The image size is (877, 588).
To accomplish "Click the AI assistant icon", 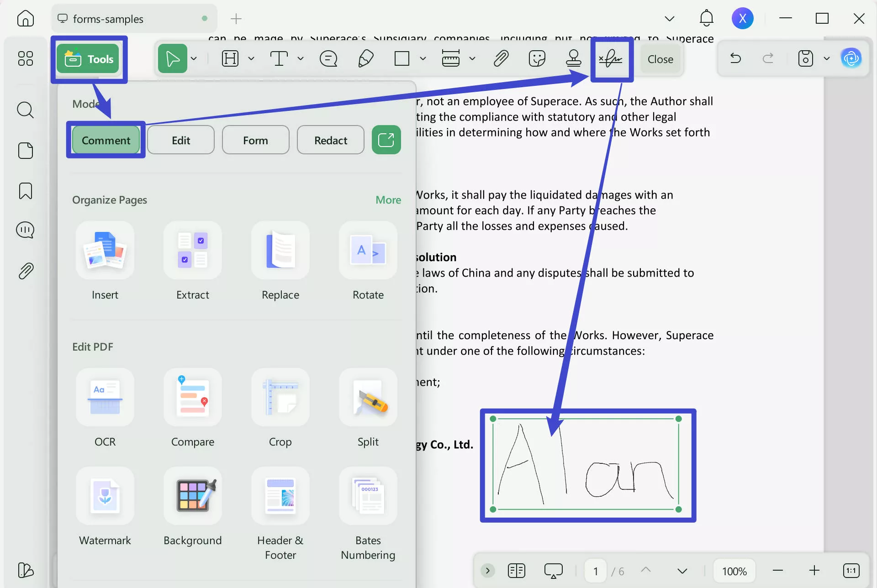I will [x=851, y=58].
